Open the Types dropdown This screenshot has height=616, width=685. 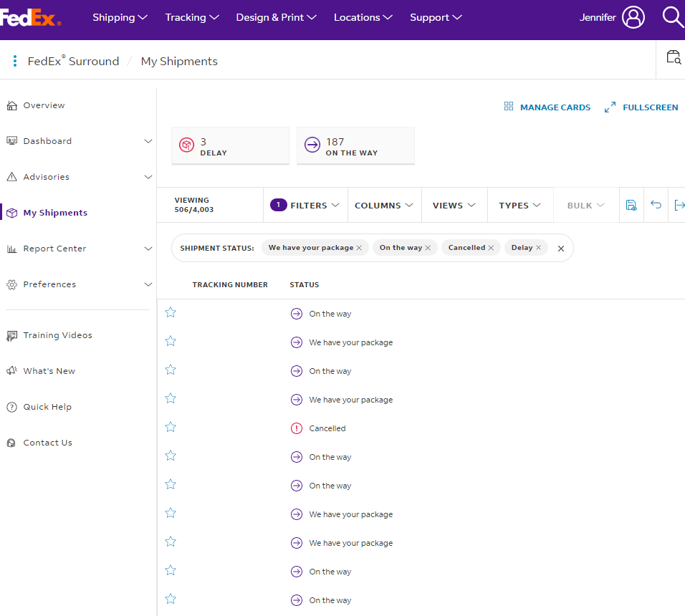click(x=520, y=205)
